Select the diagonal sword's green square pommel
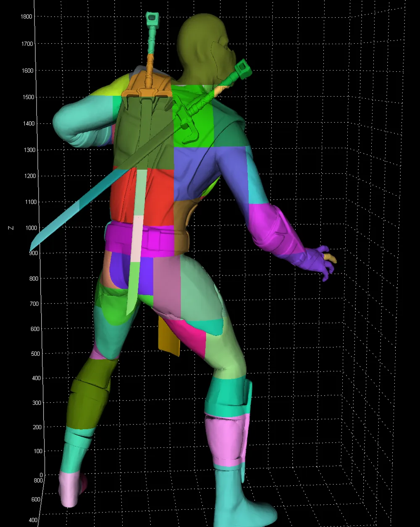The width and height of the screenshot is (420, 527). point(243,68)
